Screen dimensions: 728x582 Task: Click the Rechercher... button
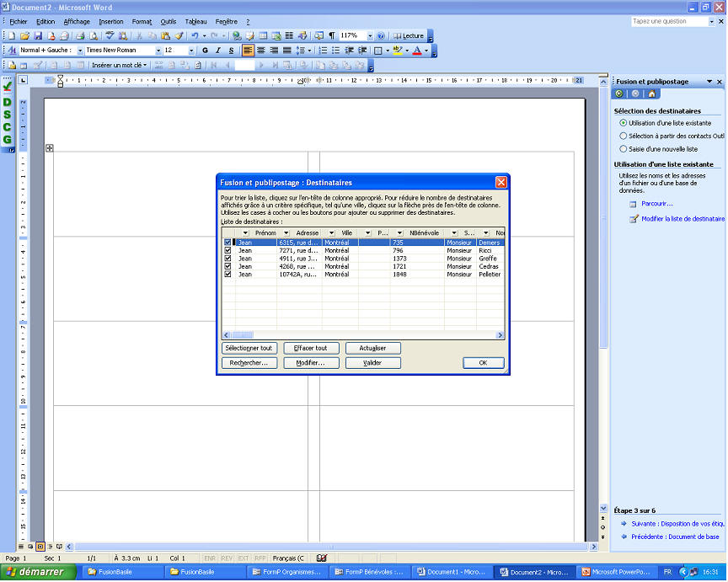pos(249,363)
